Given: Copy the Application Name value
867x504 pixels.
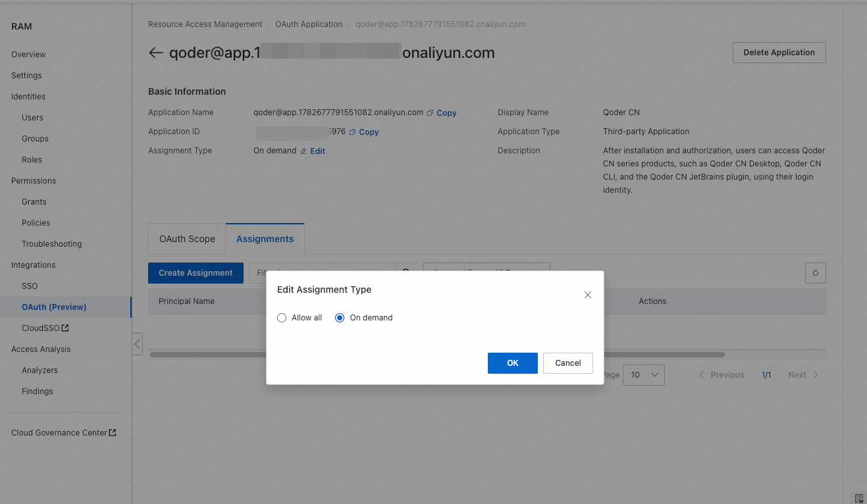Looking at the screenshot, I should (442, 113).
